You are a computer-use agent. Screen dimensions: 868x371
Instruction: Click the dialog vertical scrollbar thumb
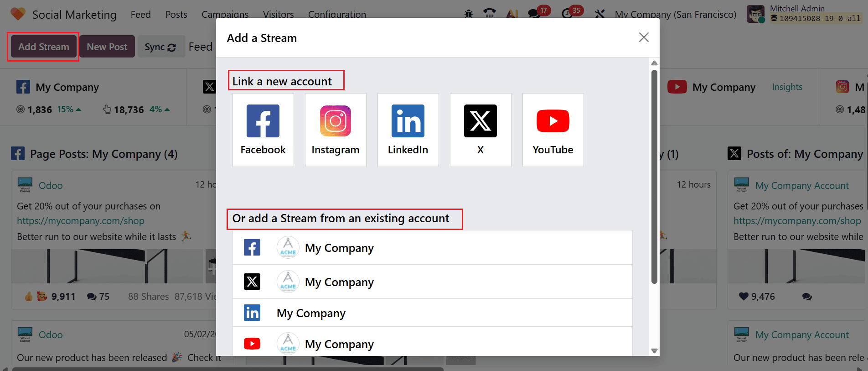pos(654,177)
